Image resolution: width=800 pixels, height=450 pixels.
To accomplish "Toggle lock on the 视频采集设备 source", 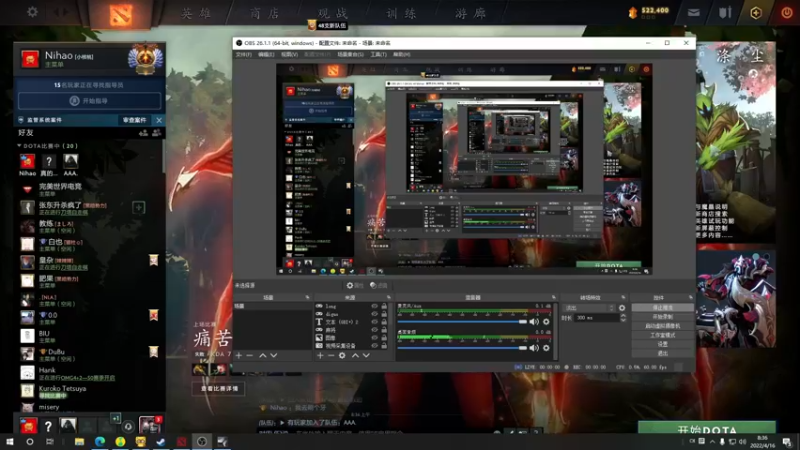I will [384, 345].
